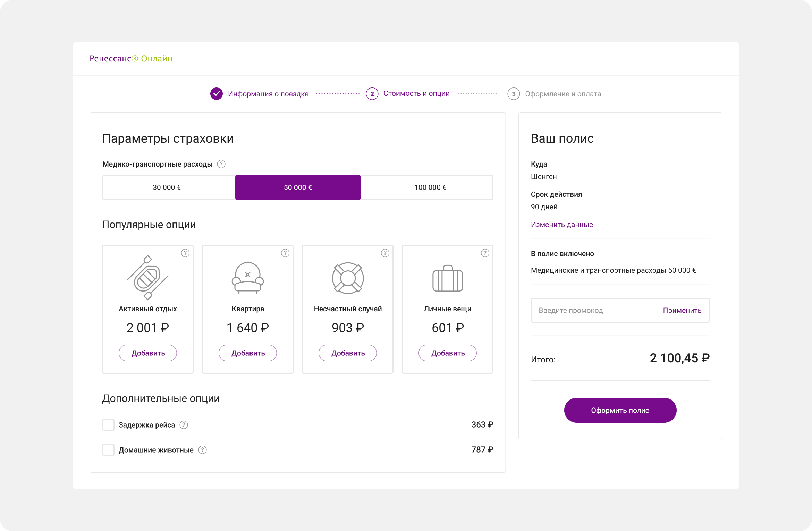The width and height of the screenshot is (812, 531).
Task: Enable the Домашние животные checkbox
Action: pos(108,450)
